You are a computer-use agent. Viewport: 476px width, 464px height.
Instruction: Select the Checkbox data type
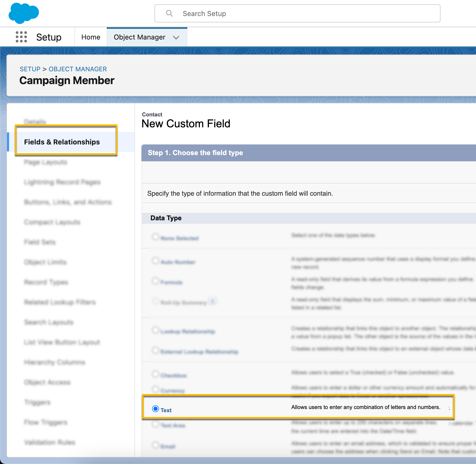tap(156, 374)
